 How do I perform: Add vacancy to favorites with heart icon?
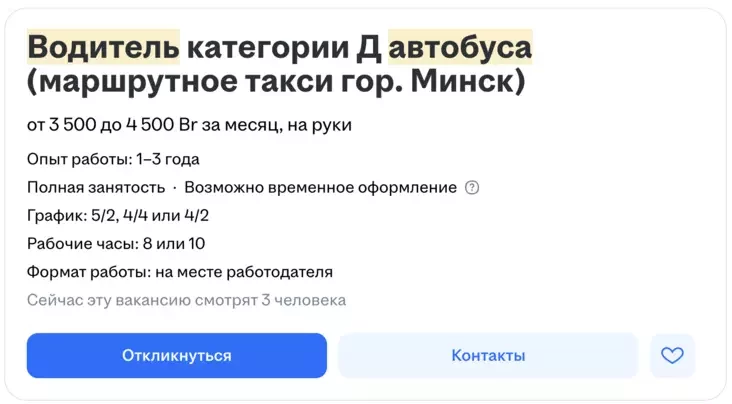[x=672, y=356]
